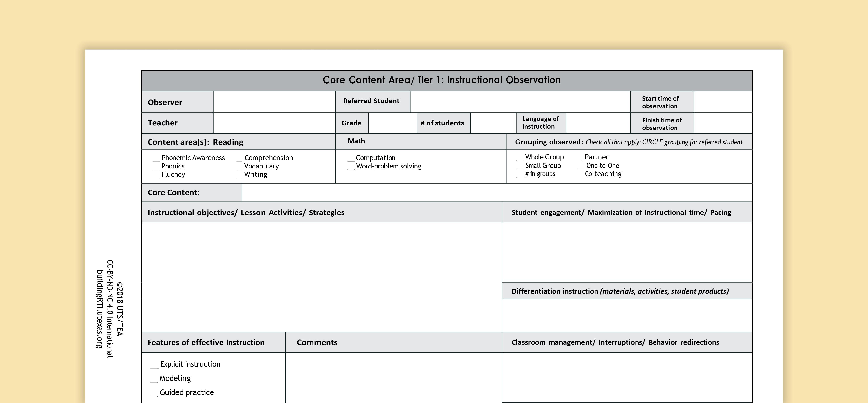Select the Referred Student field
The image size is (868, 403).
pos(520,102)
